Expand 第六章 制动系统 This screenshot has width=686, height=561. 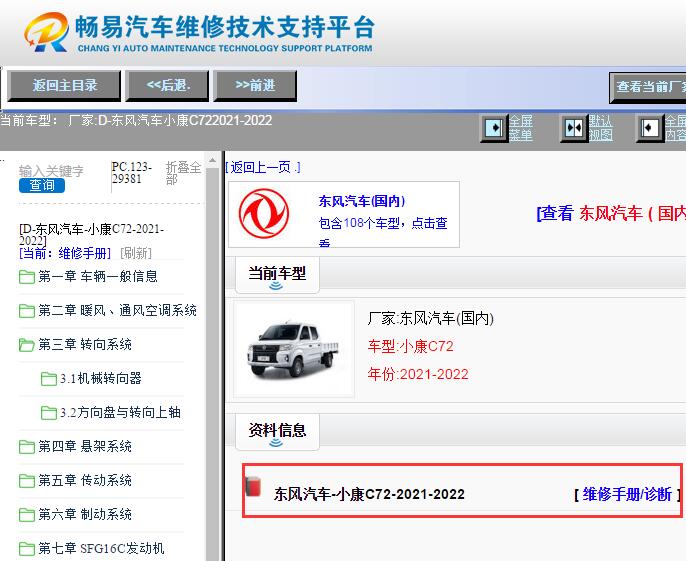point(85,515)
